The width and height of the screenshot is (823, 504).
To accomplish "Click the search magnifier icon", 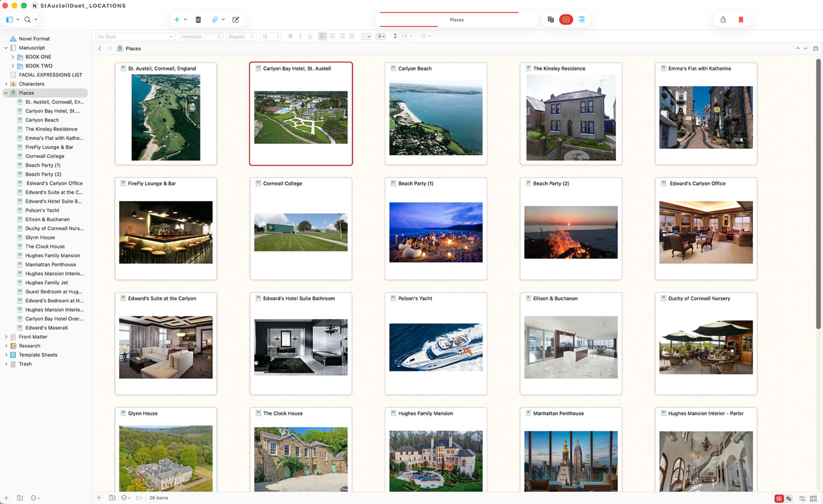I will (x=27, y=19).
